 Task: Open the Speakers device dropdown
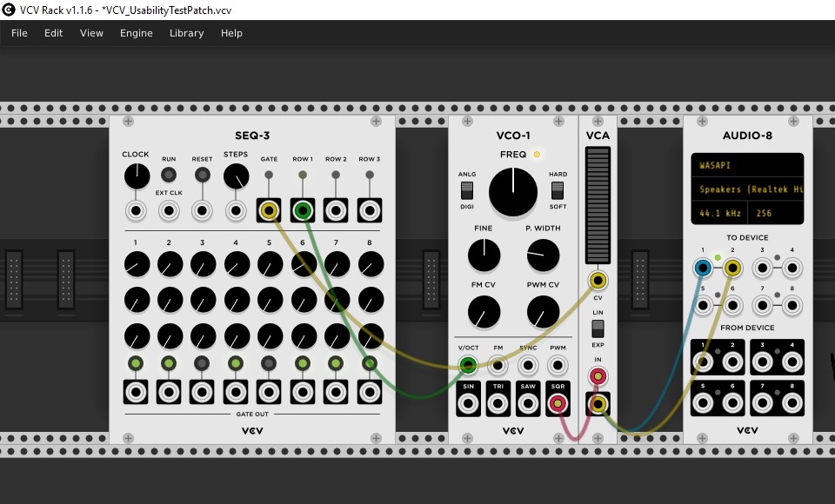pos(747,189)
